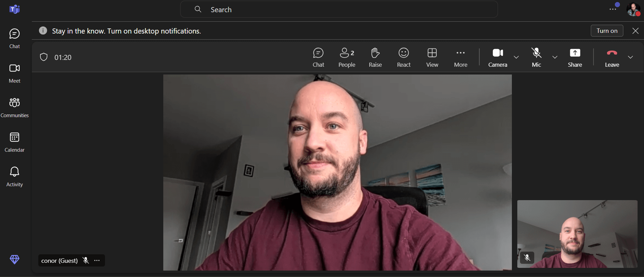Click the meeting timer 01:20
This screenshot has height=277, width=644.
[x=63, y=58]
